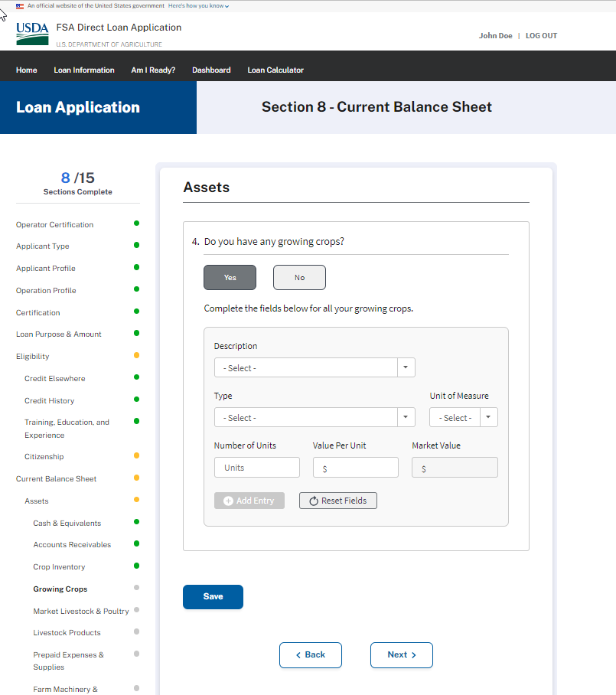Click yellow status dot for Eligibility
The image size is (616, 695).
pyautogui.click(x=136, y=355)
